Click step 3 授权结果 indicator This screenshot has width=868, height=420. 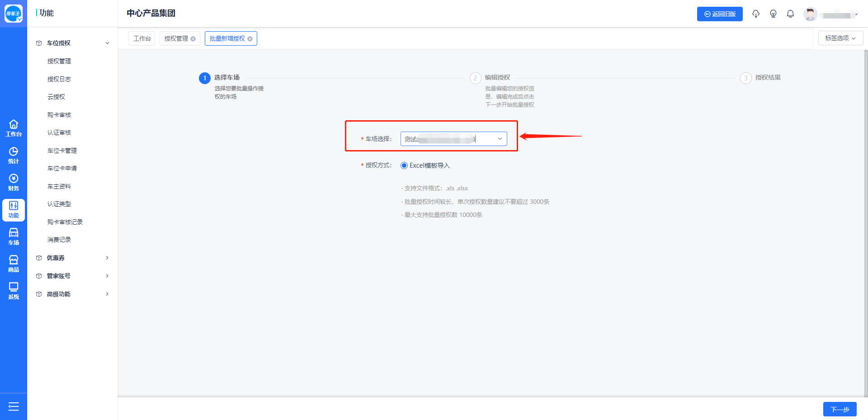pos(745,78)
